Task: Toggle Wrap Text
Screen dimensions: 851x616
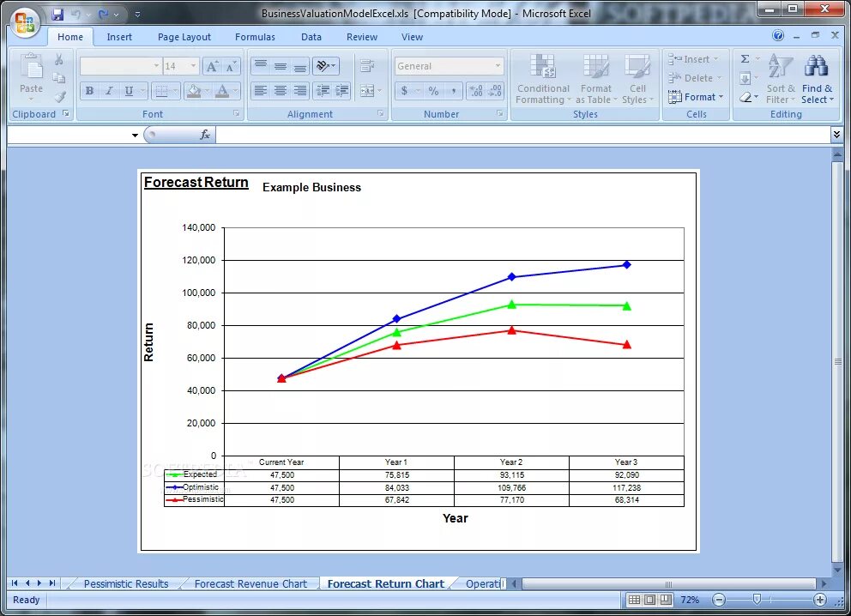Action: (x=367, y=66)
